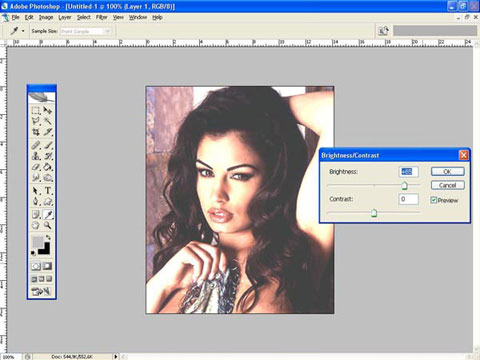Viewport: 480px width, 360px height.
Task: Toggle the Preview checkbox
Action: tap(433, 200)
